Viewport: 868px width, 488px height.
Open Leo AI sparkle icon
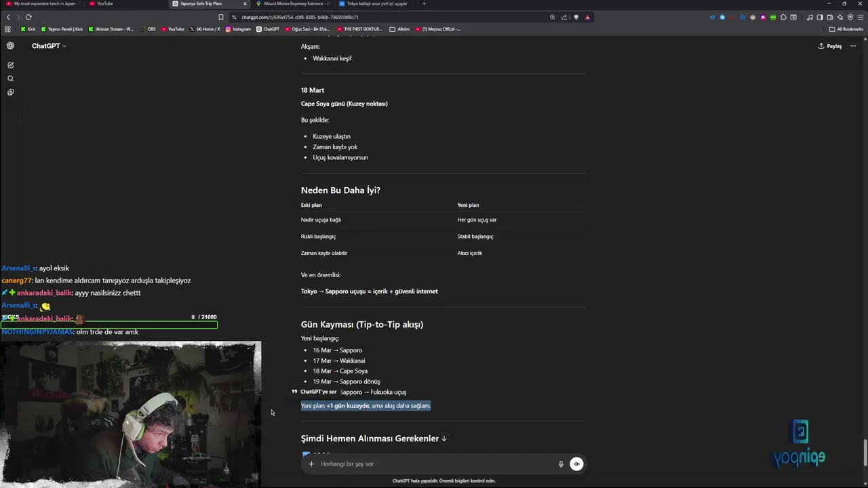[840, 17]
